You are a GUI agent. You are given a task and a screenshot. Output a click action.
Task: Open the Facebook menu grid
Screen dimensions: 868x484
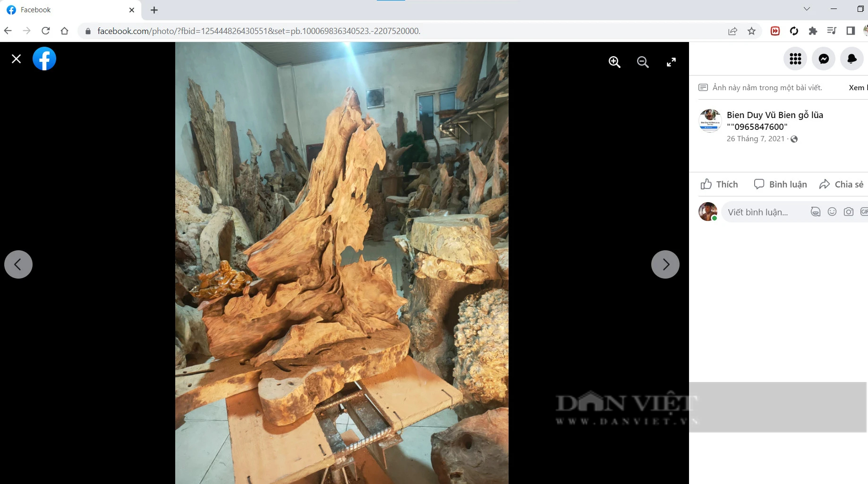click(795, 59)
